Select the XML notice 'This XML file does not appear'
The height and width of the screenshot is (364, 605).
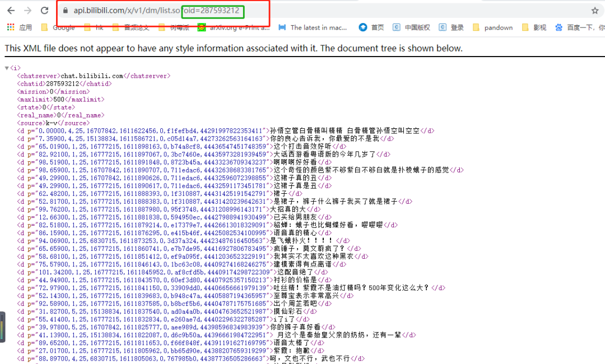pyautogui.click(x=234, y=48)
